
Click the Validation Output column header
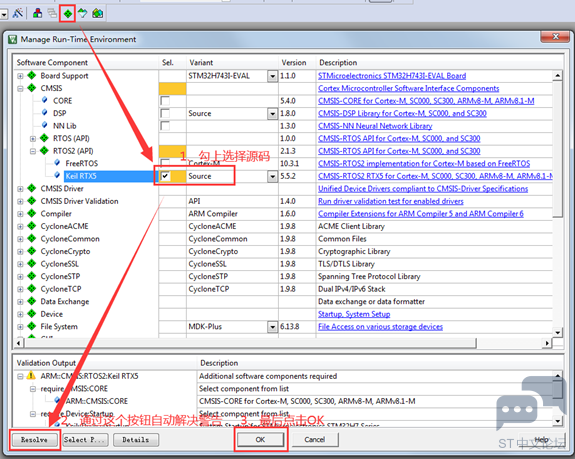[x=105, y=363]
